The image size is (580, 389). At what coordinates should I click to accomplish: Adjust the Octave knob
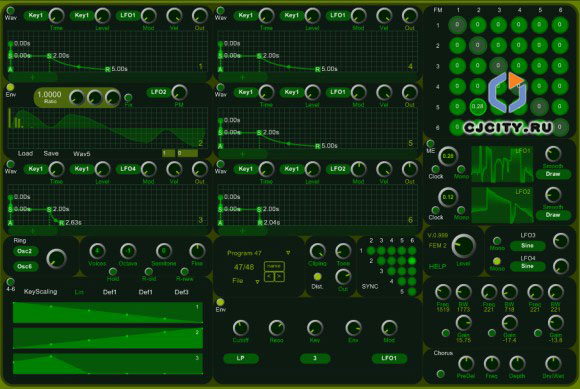pos(128,251)
